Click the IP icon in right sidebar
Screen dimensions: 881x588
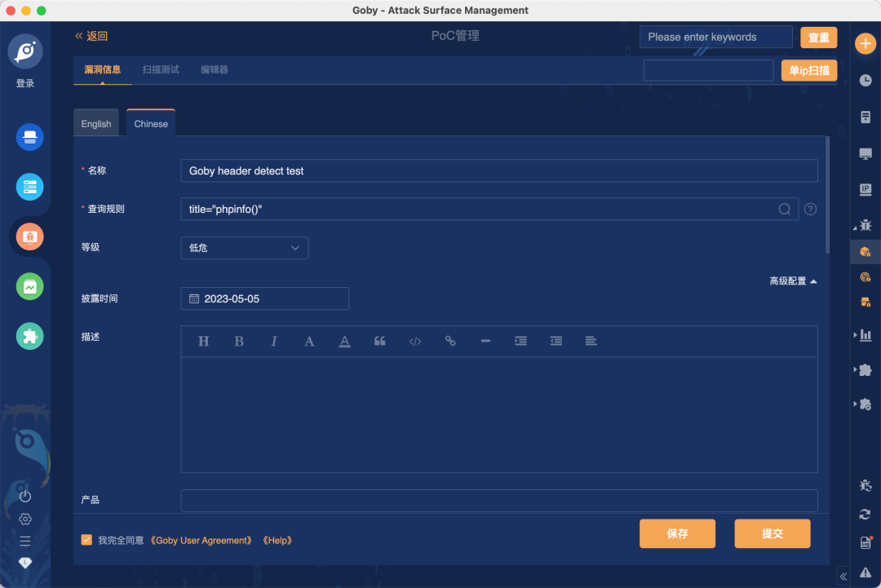(x=866, y=190)
